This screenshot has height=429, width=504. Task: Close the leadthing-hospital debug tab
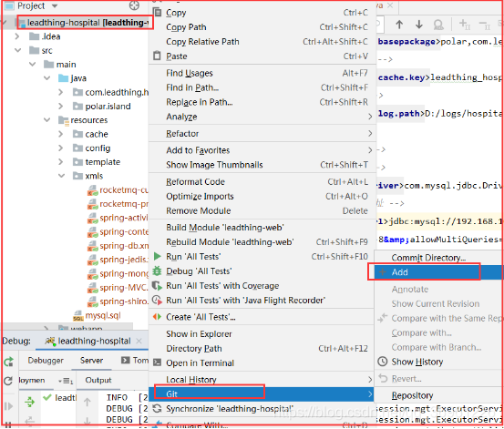[139, 341]
